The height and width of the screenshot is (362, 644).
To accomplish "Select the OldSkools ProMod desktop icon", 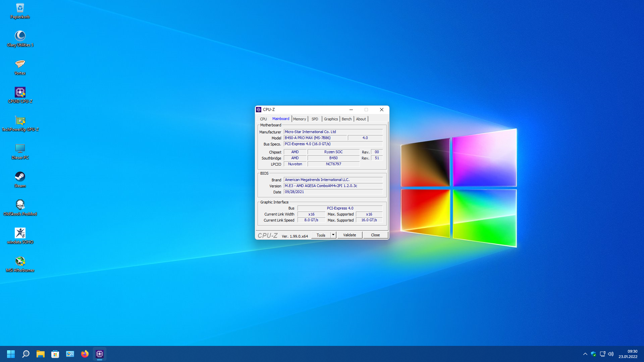I will pyautogui.click(x=20, y=205).
